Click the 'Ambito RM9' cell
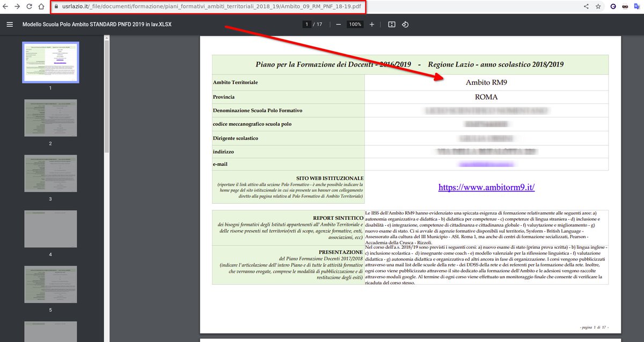This screenshot has width=644, height=342. pyautogui.click(x=487, y=82)
